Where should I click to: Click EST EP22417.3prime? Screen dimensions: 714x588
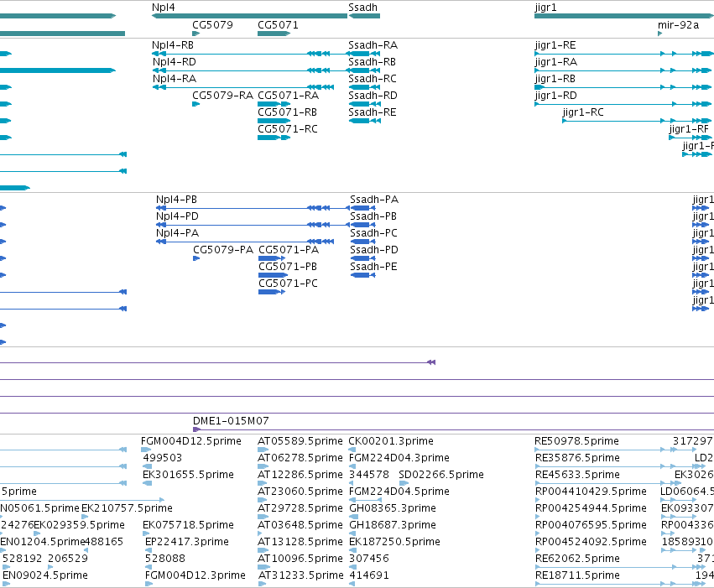coord(187,542)
